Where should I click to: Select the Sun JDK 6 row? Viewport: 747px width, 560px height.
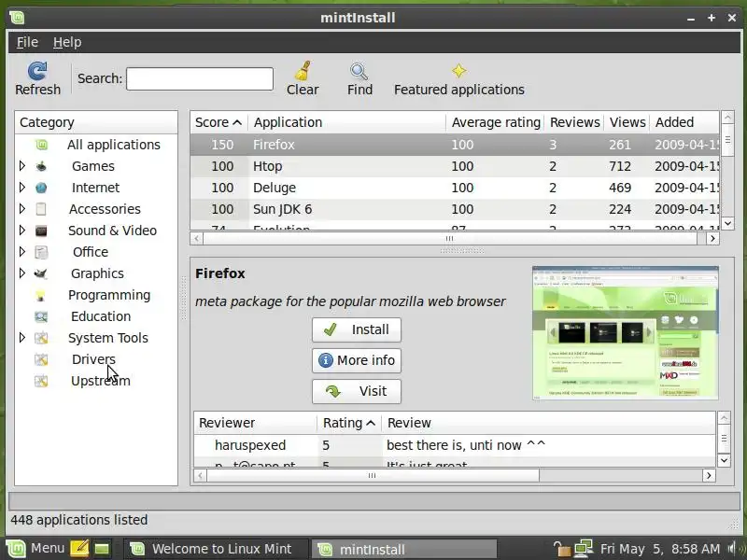455,209
